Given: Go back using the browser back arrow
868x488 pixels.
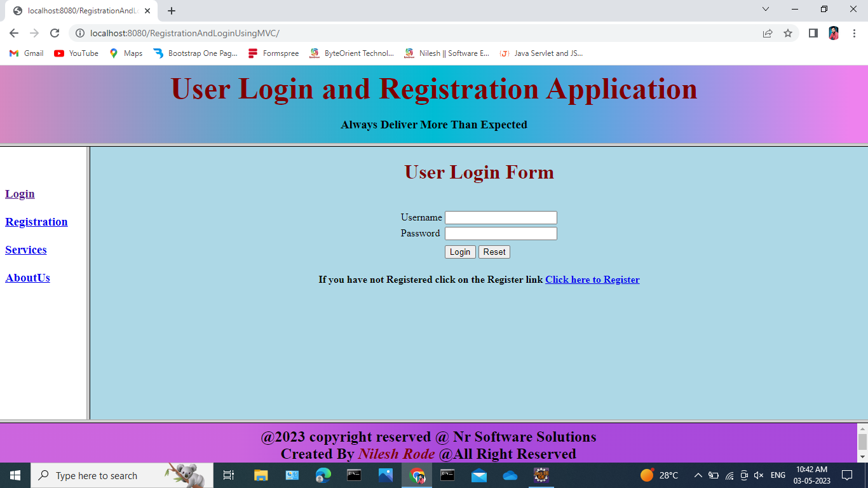Looking at the screenshot, I should pos(14,33).
